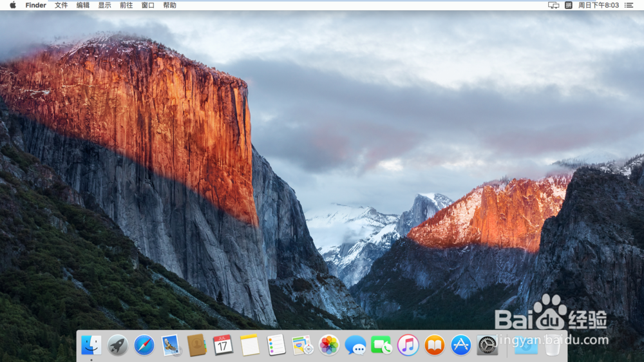Open the 文件 menu

click(61, 5)
